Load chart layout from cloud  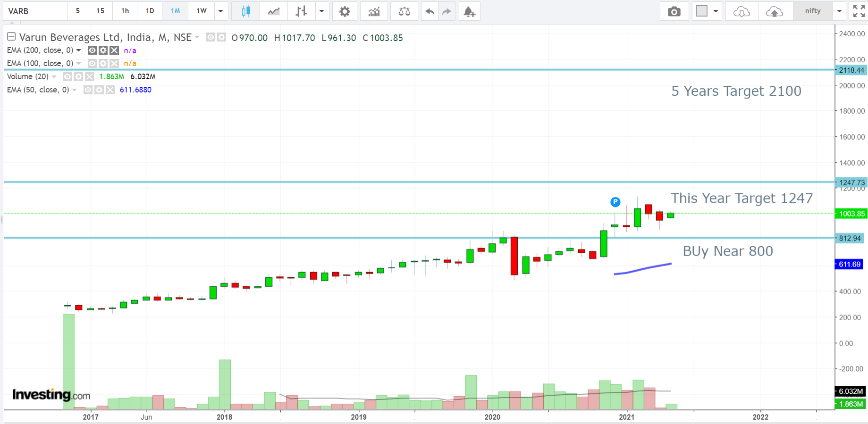(742, 11)
